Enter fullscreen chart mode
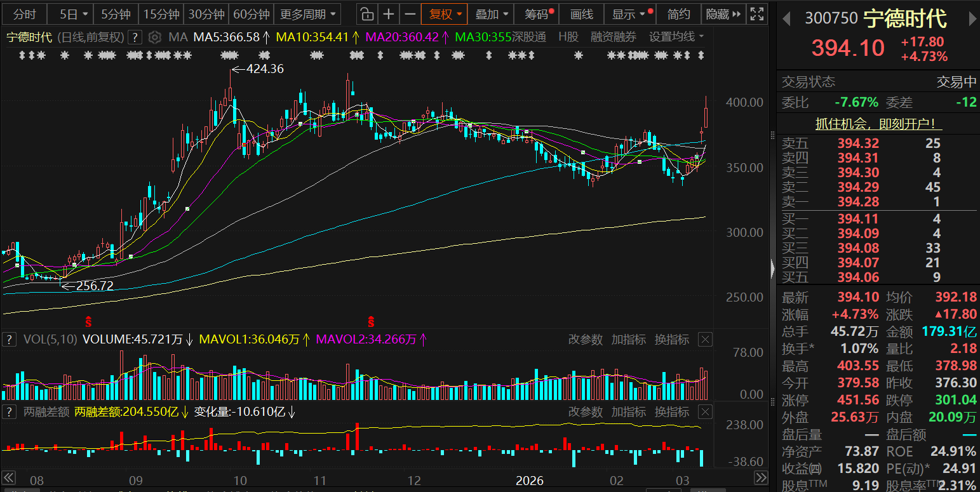Screen dimensions: 980x492 click(756, 14)
